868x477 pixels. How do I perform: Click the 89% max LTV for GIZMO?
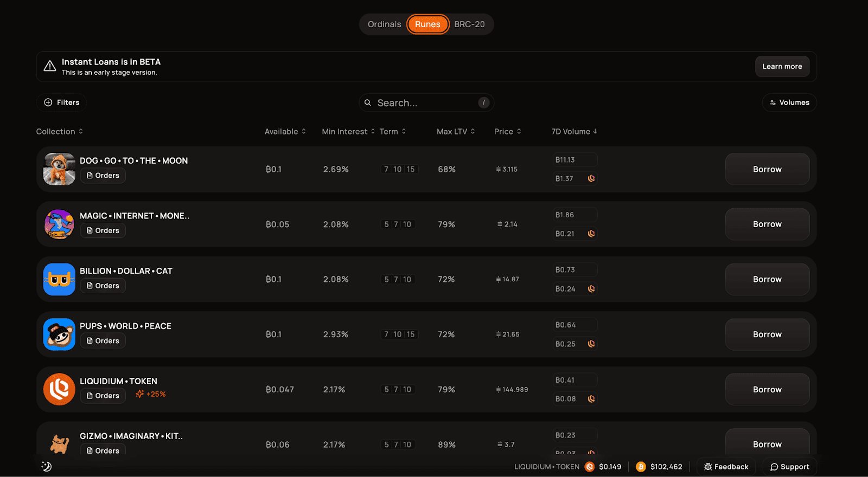(x=446, y=444)
